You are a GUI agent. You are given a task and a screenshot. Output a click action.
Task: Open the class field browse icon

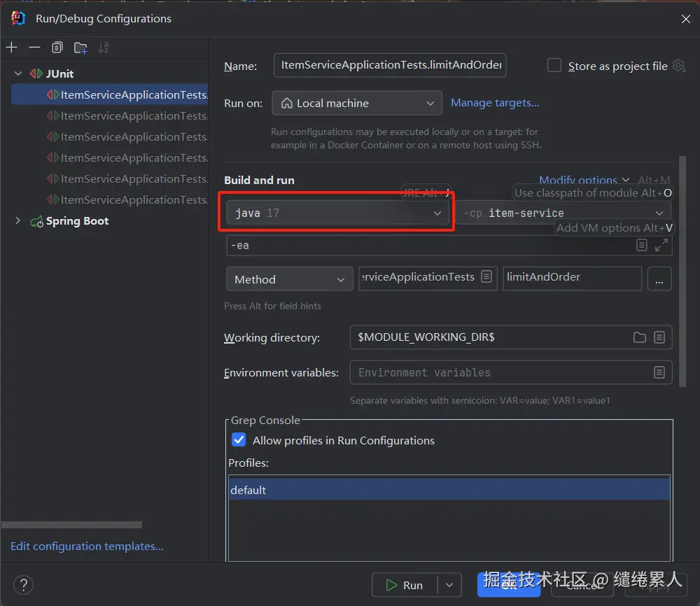click(486, 276)
